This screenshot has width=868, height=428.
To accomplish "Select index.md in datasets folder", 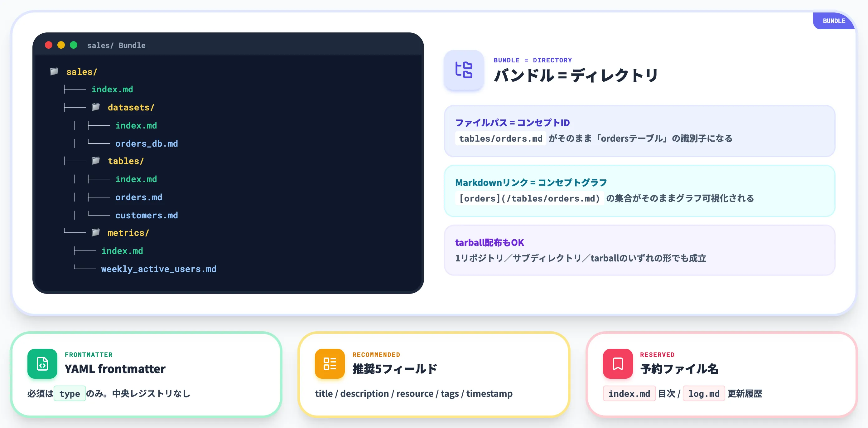I will [x=136, y=125].
